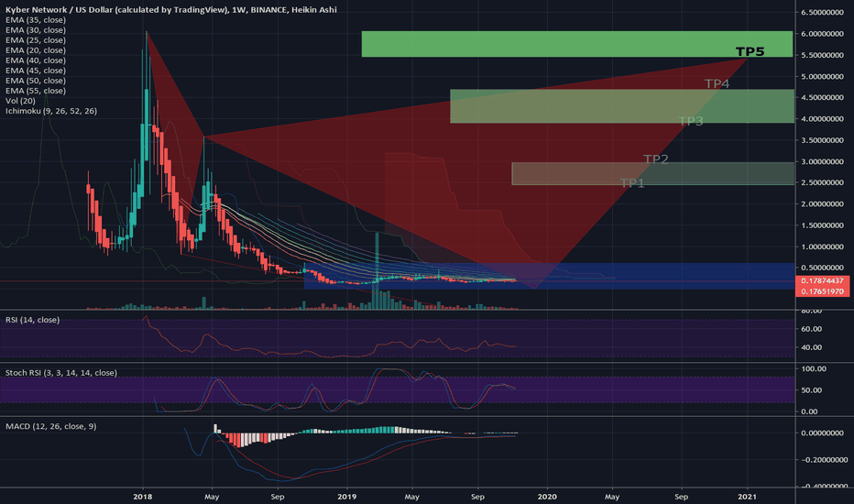The width and height of the screenshot is (854, 504).
Task: Click the 'Stoch RSI (3, 3, 14, 14, close)' label
Action: (61, 373)
